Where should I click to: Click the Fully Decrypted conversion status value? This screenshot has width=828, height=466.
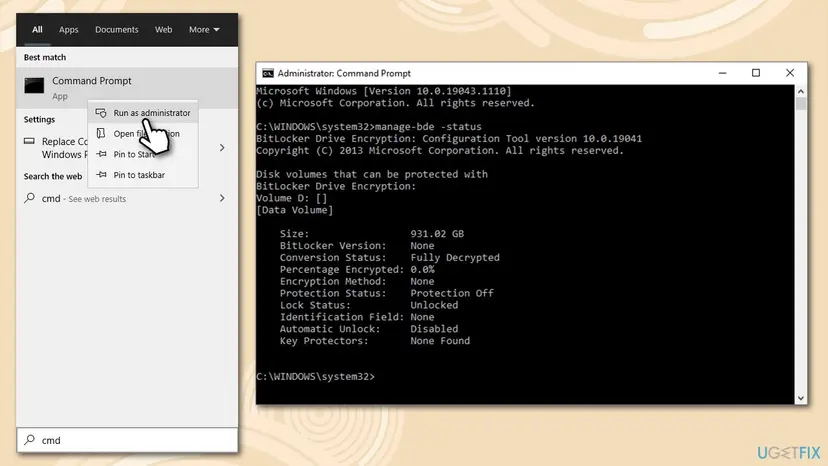point(455,258)
